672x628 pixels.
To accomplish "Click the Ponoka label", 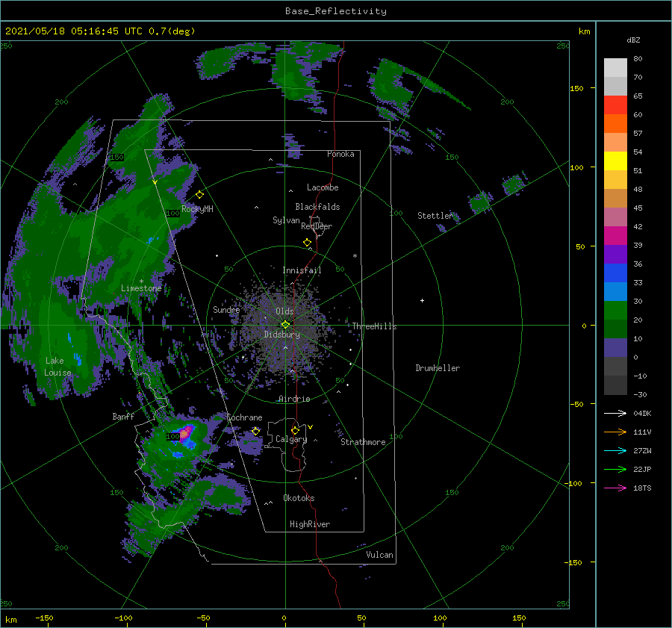I will (x=340, y=154).
